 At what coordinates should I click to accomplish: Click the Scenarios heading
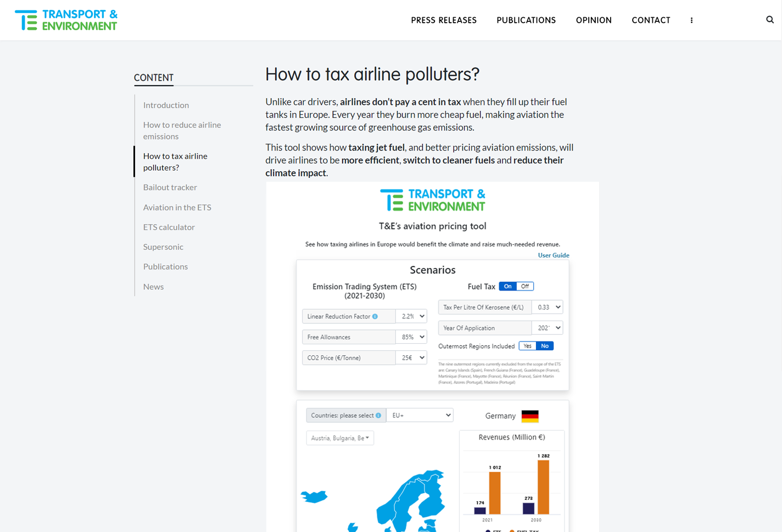pyautogui.click(x=433, y=270)
